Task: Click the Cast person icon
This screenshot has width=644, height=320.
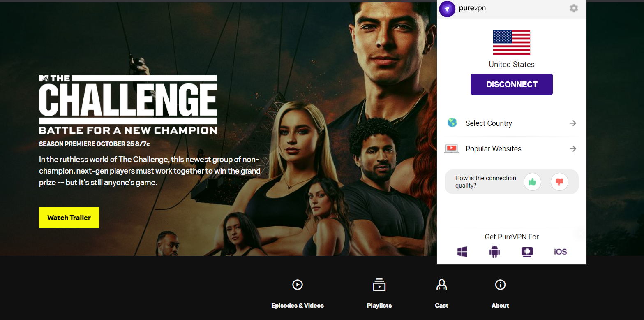Action: 442,285
